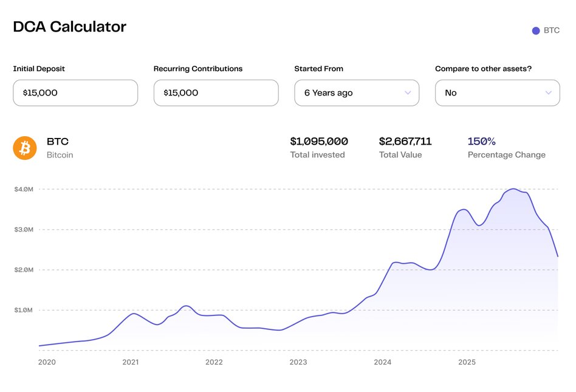Click the $1,095,000 Total invested value

tap(319, 142)
